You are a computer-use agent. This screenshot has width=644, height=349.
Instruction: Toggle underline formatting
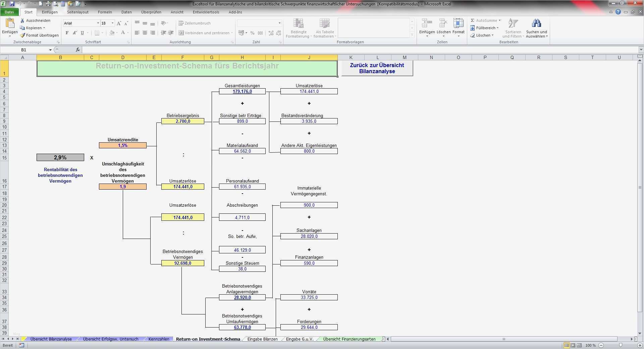coord(82,33)
